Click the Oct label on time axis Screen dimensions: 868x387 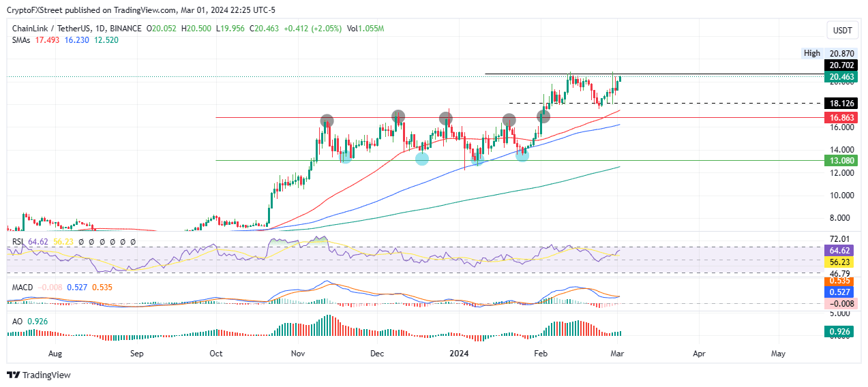216,354
